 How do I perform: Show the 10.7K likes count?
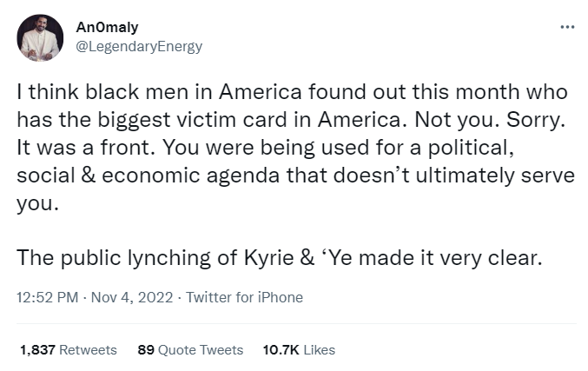(280, 349)
